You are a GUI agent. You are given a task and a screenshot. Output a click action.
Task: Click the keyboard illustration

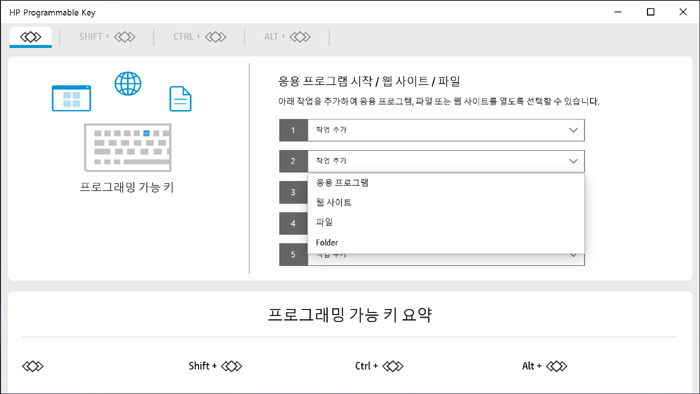coord(128,148)
